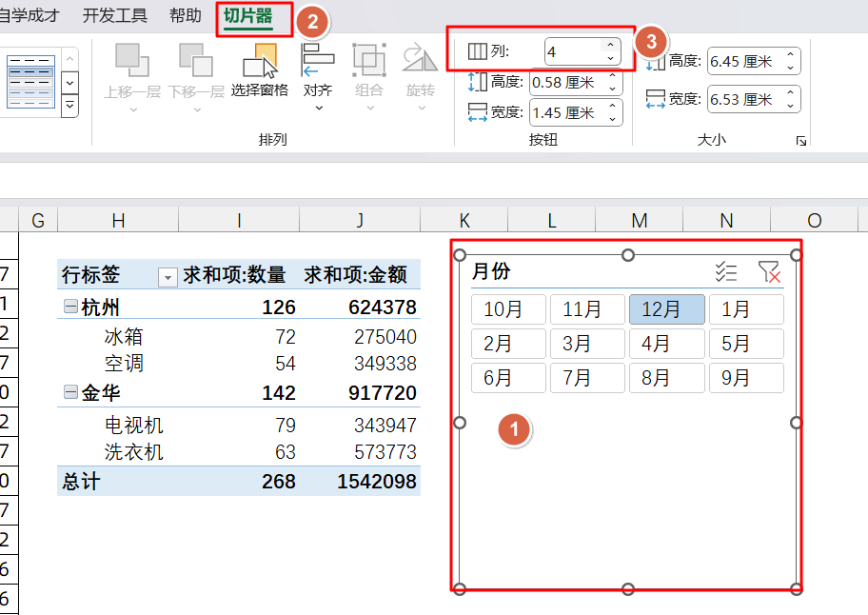Click cell showing 1542098
This screenshot has height=615, width=868.
[377, 482]
